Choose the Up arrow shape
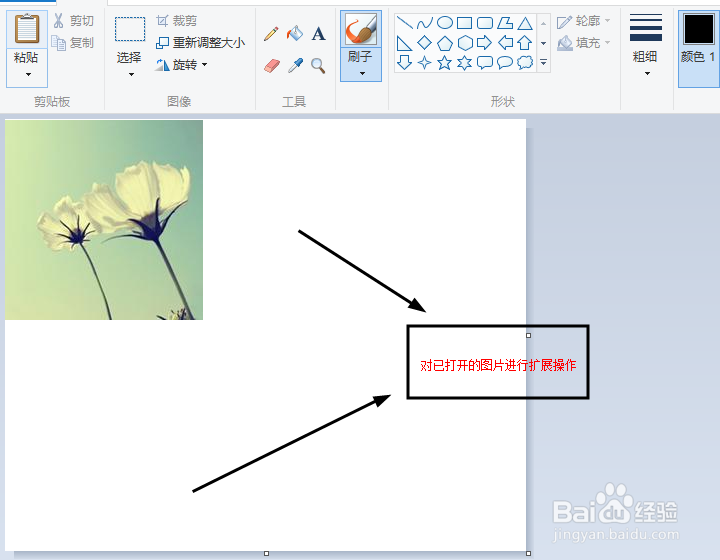This screenshot has width=720, height=560. pos(524,43)
